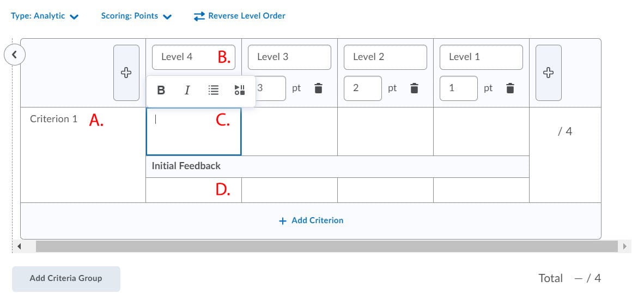Click the Bold formatting icon
644x293 pixels.
coord(161,90)
